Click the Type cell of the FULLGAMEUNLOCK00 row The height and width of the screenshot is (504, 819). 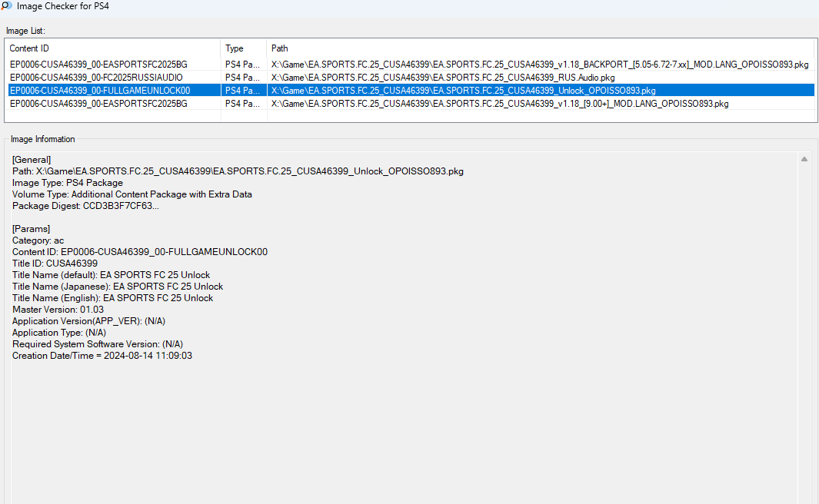[x=242, y=91]
